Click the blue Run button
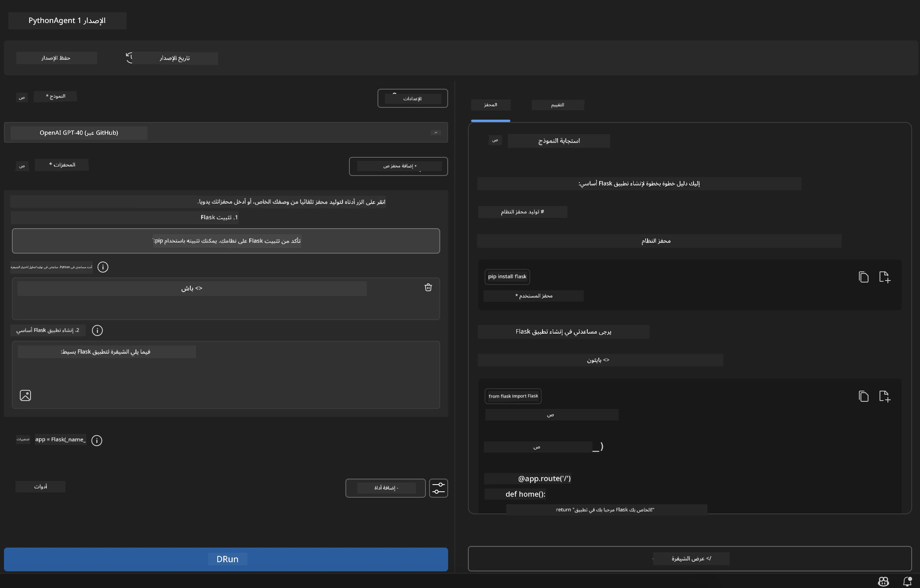Screen dimensions: 920x588 (226, 559)
